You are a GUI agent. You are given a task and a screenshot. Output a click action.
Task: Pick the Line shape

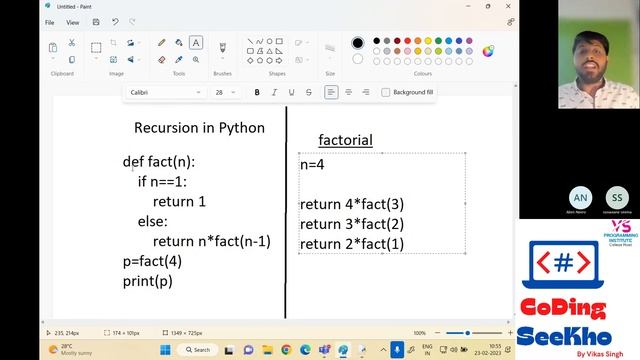[250, 41]
